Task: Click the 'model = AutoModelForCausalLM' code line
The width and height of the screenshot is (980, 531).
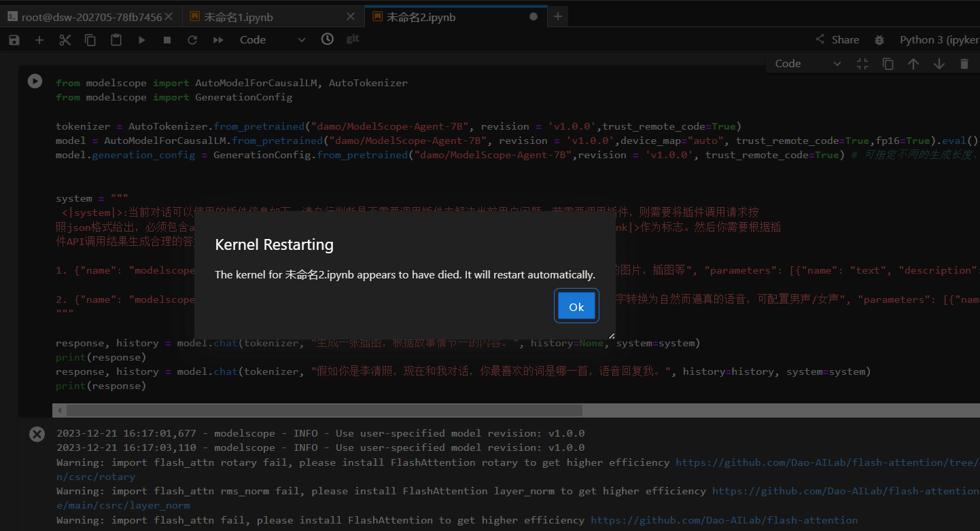Action: (517, 141)
